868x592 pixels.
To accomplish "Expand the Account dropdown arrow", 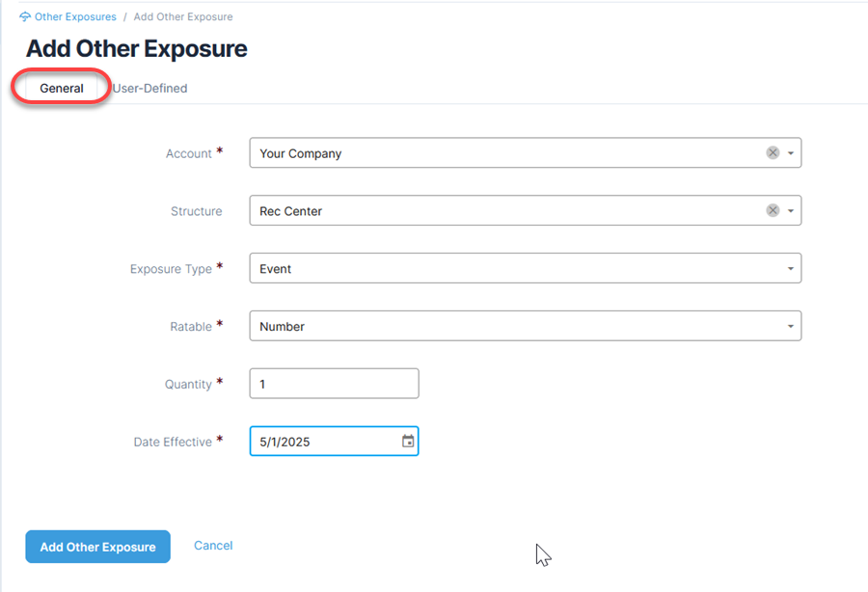I will tap(791, 153).
